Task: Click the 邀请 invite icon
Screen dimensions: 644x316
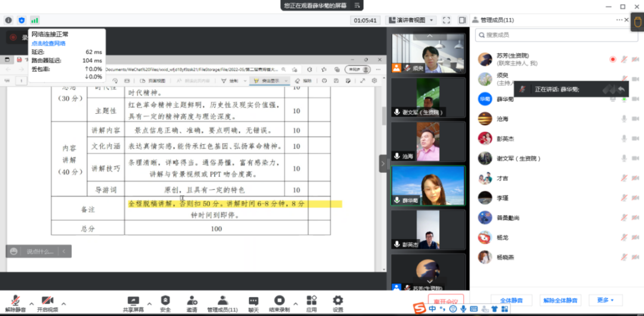Action: 192,300
